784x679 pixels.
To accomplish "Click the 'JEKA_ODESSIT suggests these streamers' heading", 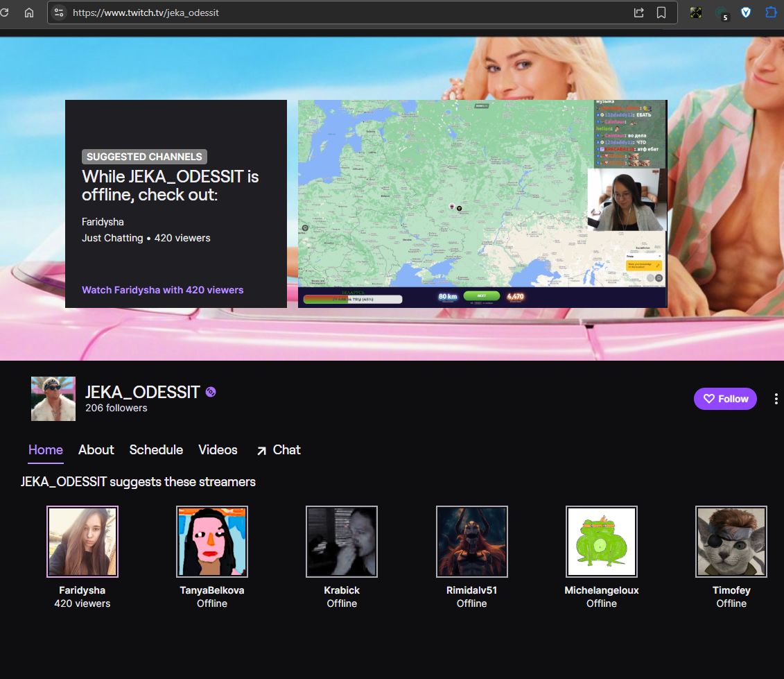I will point(138,482).
